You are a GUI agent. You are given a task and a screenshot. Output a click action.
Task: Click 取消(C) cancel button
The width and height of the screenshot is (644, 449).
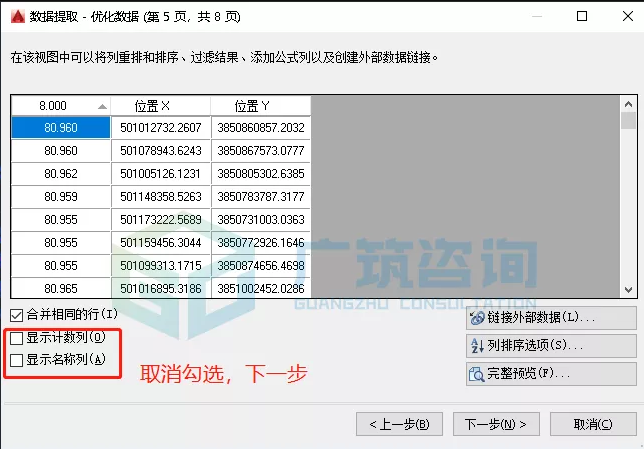click(593, 424)
